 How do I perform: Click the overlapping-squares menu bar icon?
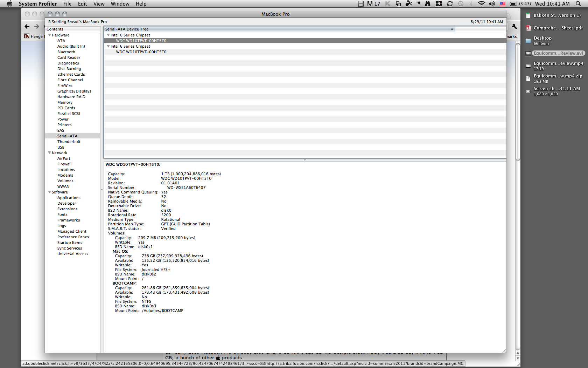[398, 4]
